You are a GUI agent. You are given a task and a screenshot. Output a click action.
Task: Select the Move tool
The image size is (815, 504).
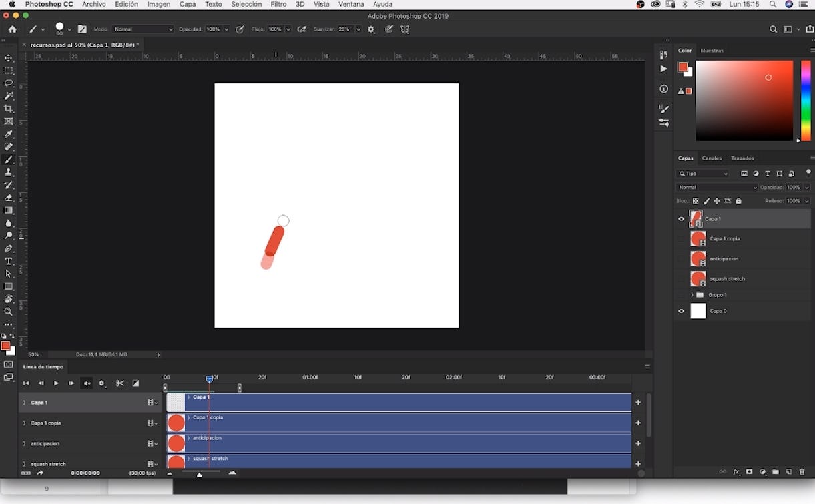(x=9, y=58)
